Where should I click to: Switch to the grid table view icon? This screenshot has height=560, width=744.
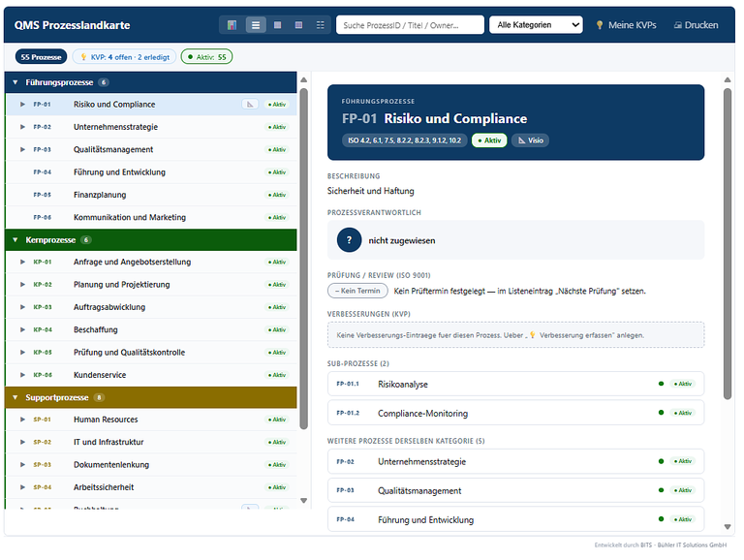point(299,25)
